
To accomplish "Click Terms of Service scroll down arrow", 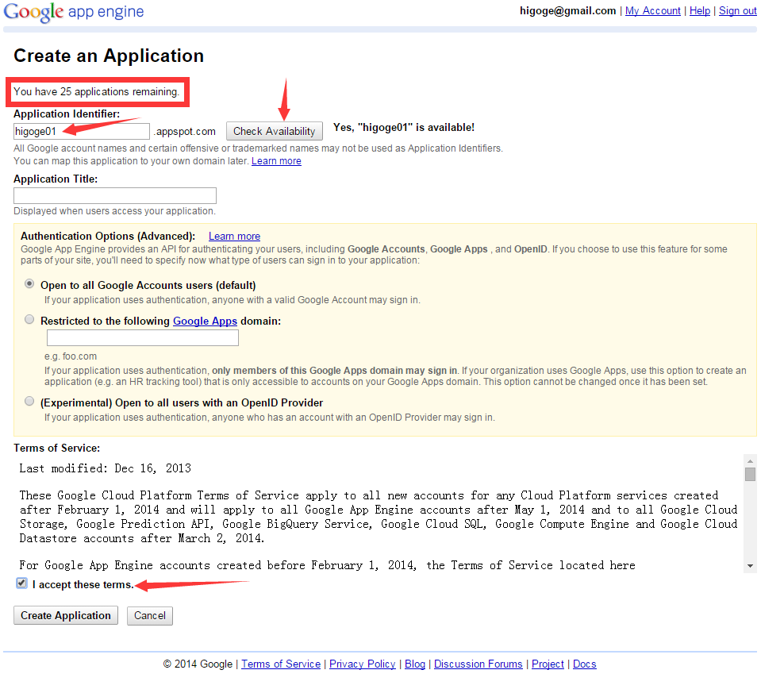I will pos(750,566).
